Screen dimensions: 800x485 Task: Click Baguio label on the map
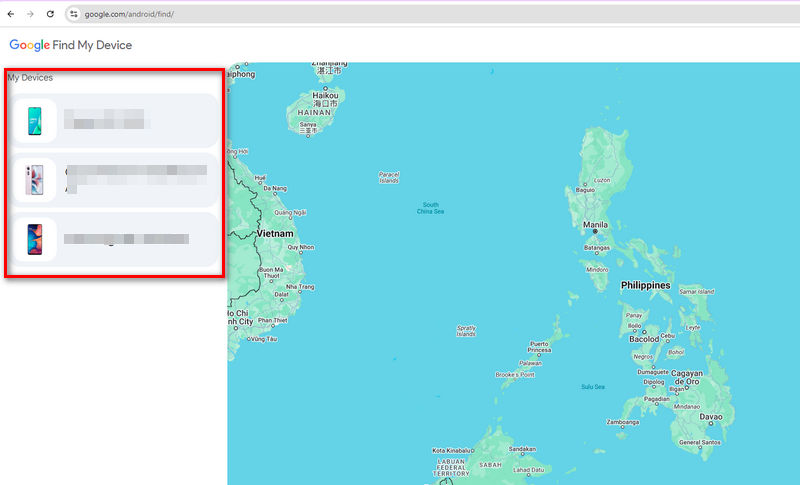[x=585, y=190]
